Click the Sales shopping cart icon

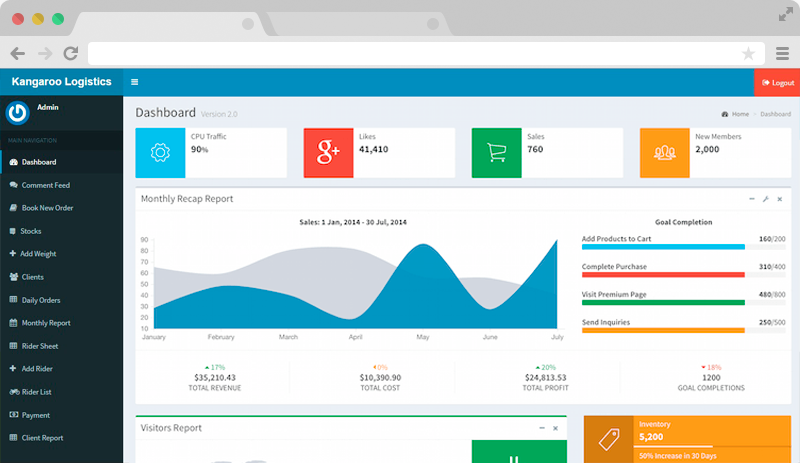496,153
